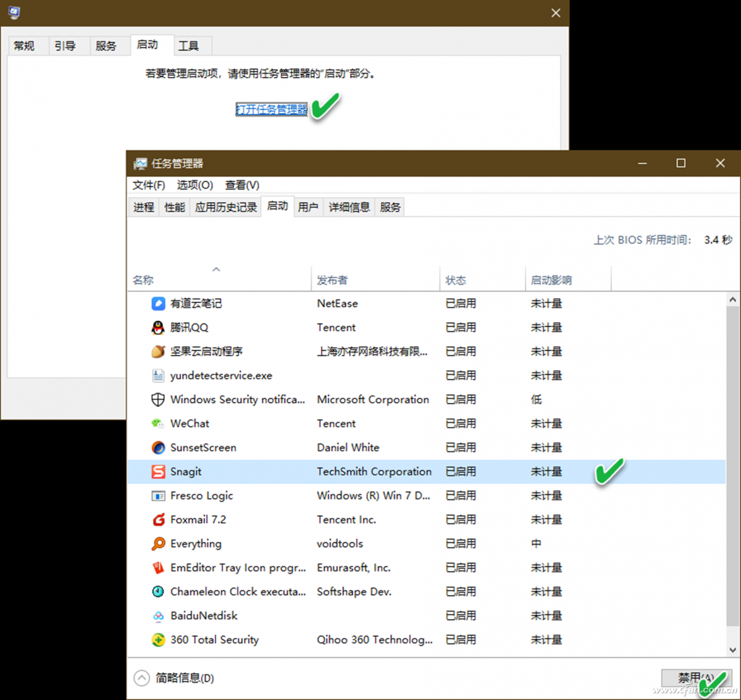741x700 pixels.
Task: Click the Microsoft Corporation publisher cell
Action: pos(373,399)
